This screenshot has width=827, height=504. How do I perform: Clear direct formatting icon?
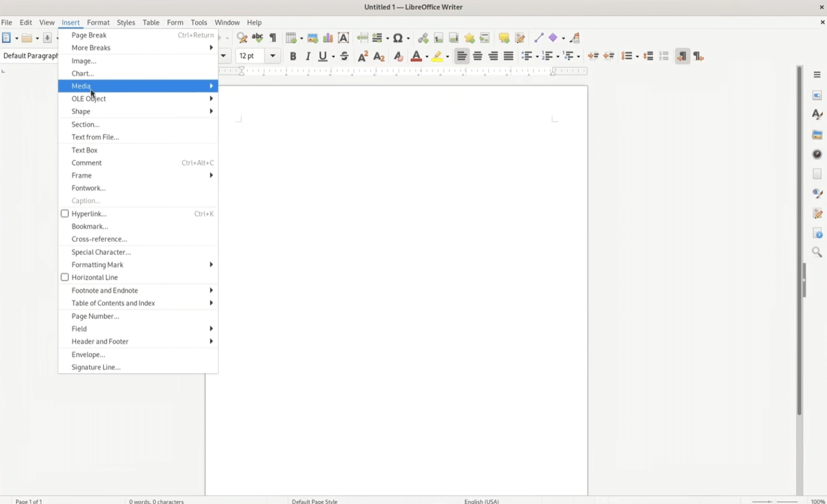(x=398, y=56)
